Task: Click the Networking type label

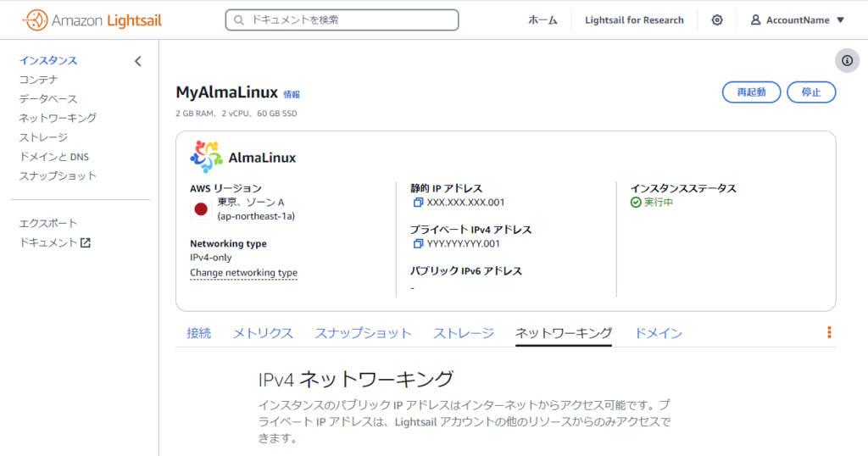Action: pos(228,243)
